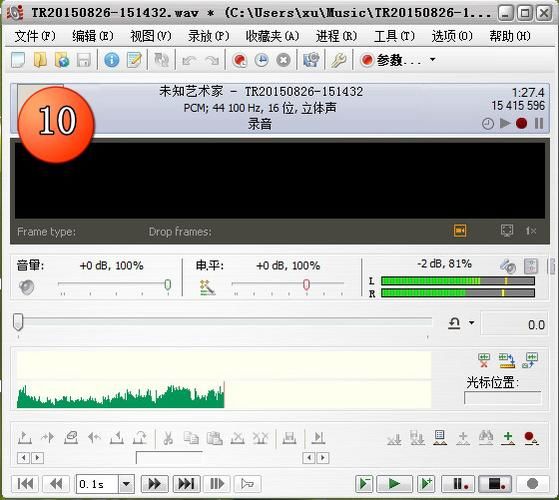This screenshot has height=500, width=559.
Task: Open the 帮助(H) menu
Action: tap(510, 36)
